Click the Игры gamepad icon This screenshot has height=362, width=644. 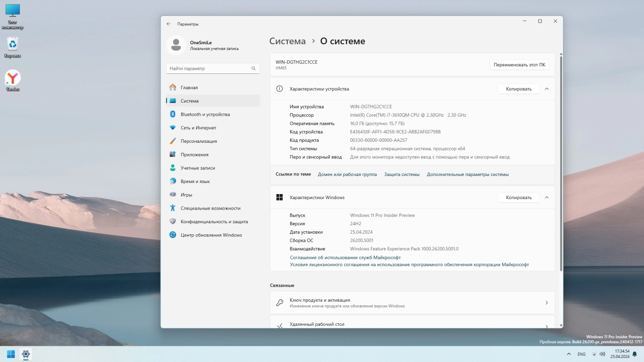[173, 195]
